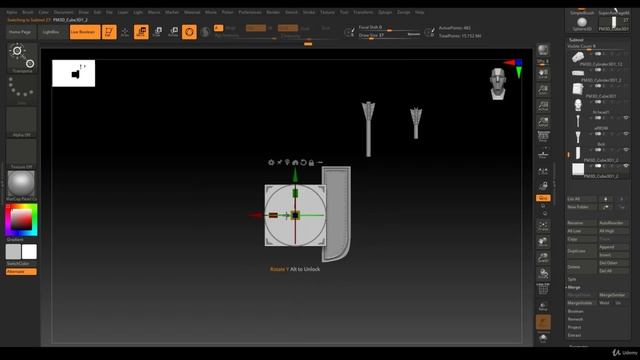This screenshot has width=640, height=360.
Task: Expand the Boolean section
Action: pos(576,311)
